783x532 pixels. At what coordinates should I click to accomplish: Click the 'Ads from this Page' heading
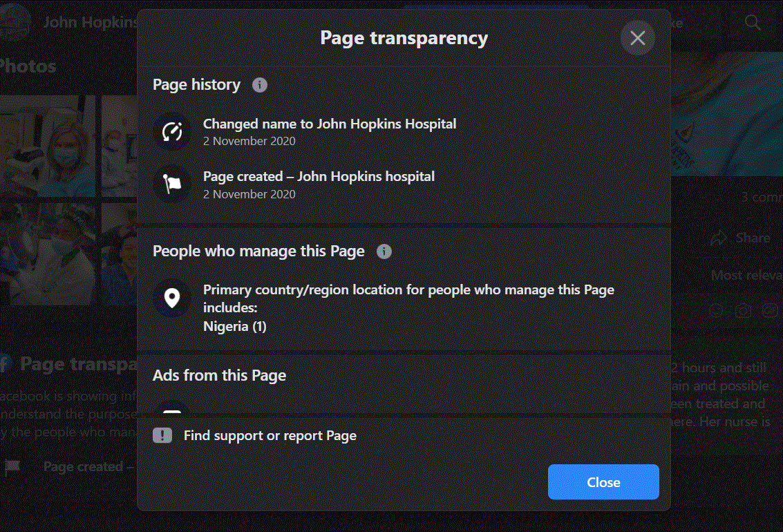tap(219, 375)
